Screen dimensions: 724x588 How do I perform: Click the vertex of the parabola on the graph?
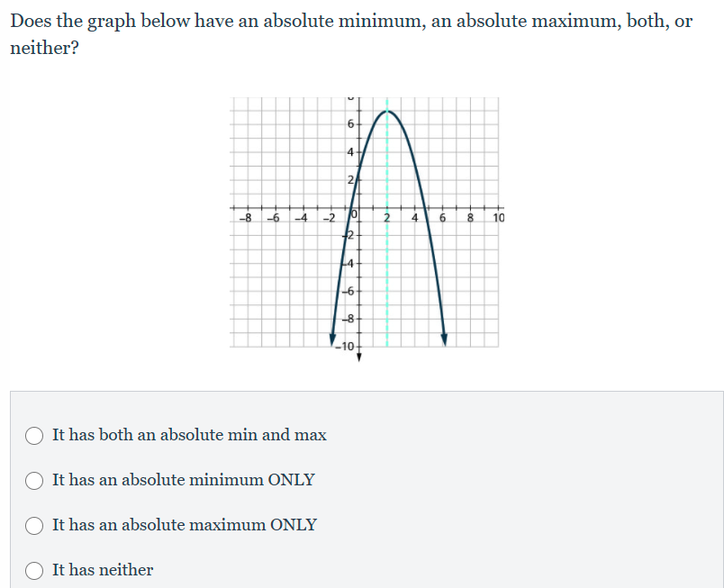tap(386, 112)
